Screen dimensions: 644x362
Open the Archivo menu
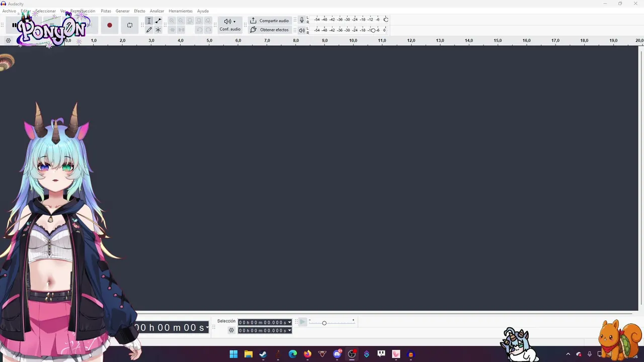click(9, 11)
